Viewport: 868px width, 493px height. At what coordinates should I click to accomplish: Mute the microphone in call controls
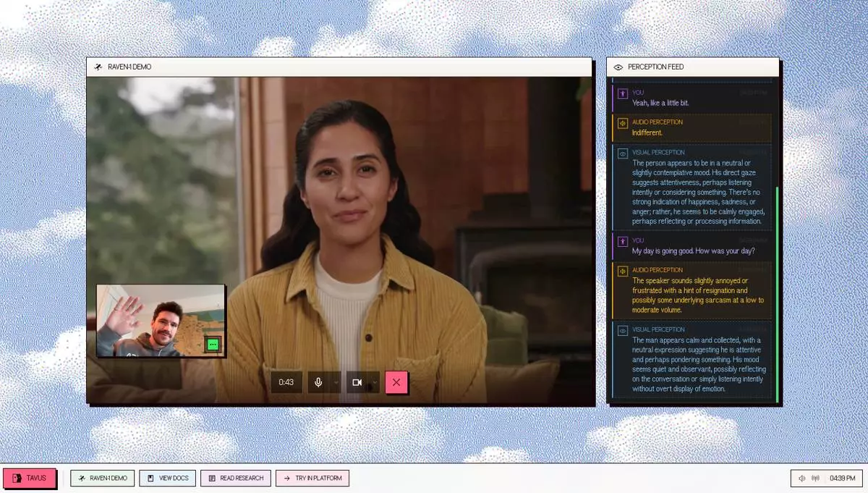[x=318, y=382]
